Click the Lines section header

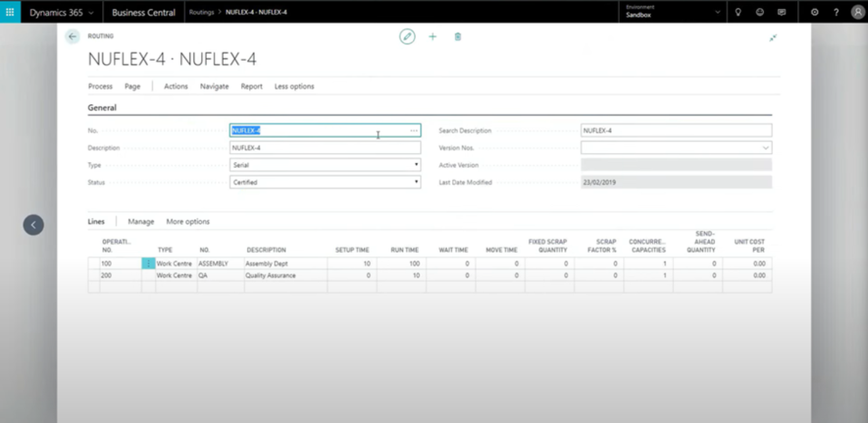pyautogui.click(x=96, y=222)
